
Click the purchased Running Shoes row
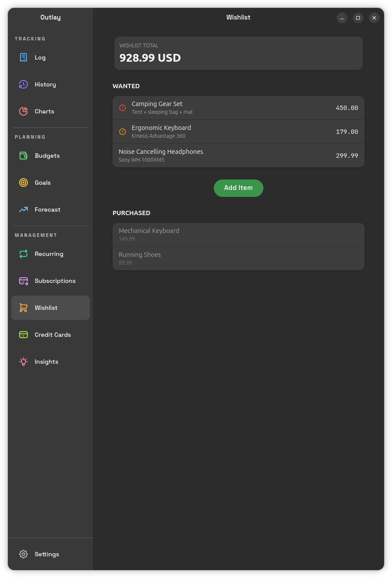point(238,259)
